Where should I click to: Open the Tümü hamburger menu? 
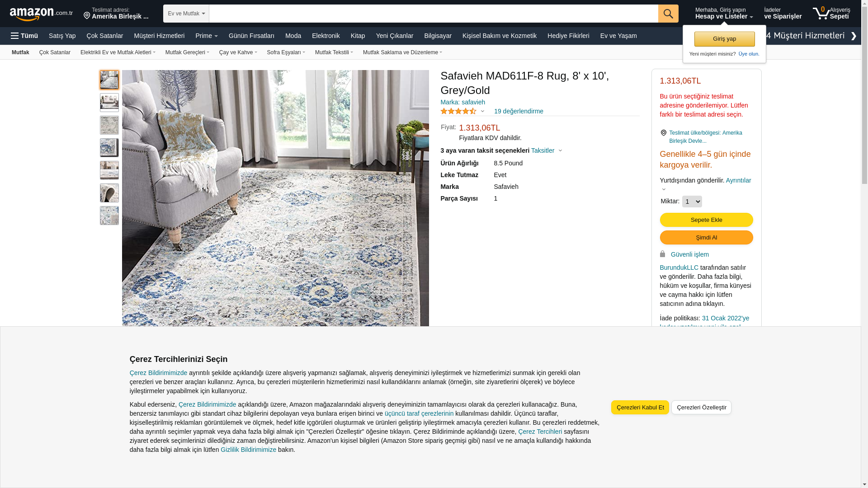pyautogui.click(x=24, y=36)
